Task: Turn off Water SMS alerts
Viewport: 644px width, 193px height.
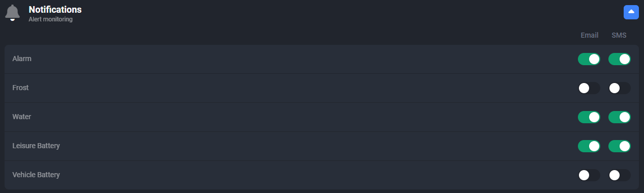Action: click(620, 117)
